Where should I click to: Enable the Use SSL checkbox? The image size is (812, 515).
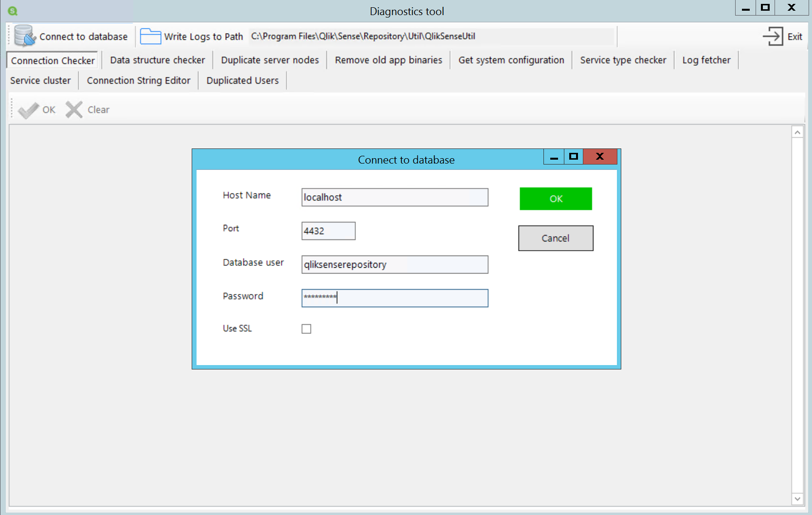[x=306, y=329]
